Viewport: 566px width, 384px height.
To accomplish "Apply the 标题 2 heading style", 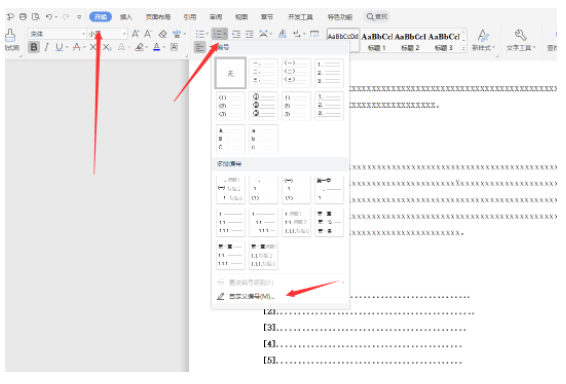I will tap(410, 42).
